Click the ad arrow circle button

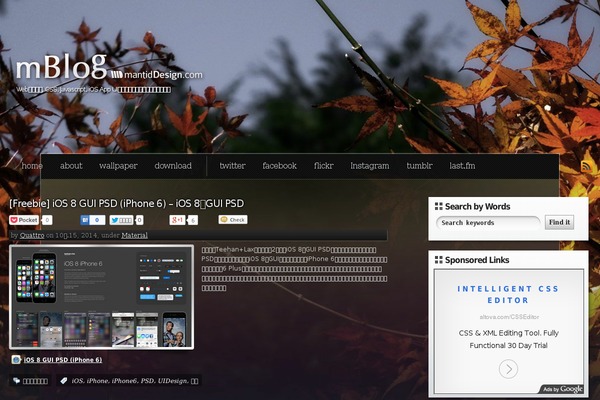[508, 369]
